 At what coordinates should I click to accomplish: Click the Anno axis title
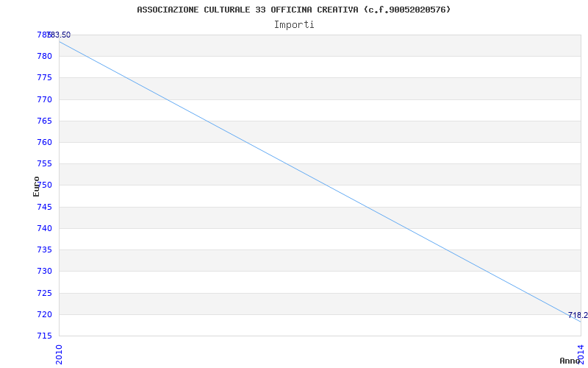click(570, 361)
